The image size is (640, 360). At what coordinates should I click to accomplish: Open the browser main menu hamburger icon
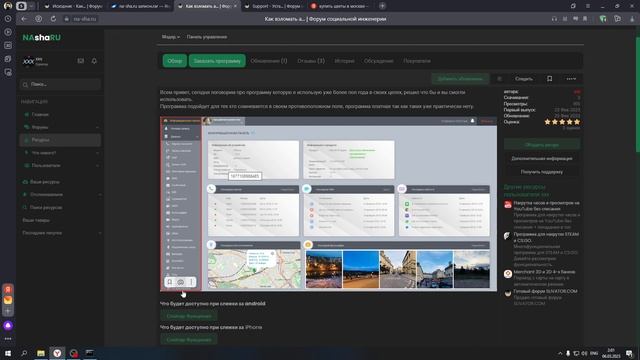click(588, 6)
